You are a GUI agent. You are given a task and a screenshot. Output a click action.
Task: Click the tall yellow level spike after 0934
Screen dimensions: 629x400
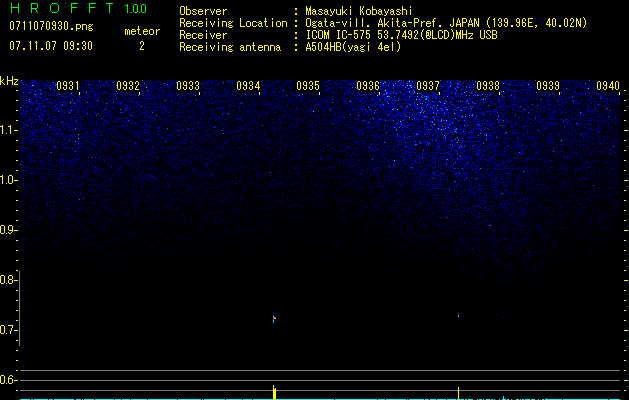274,392
